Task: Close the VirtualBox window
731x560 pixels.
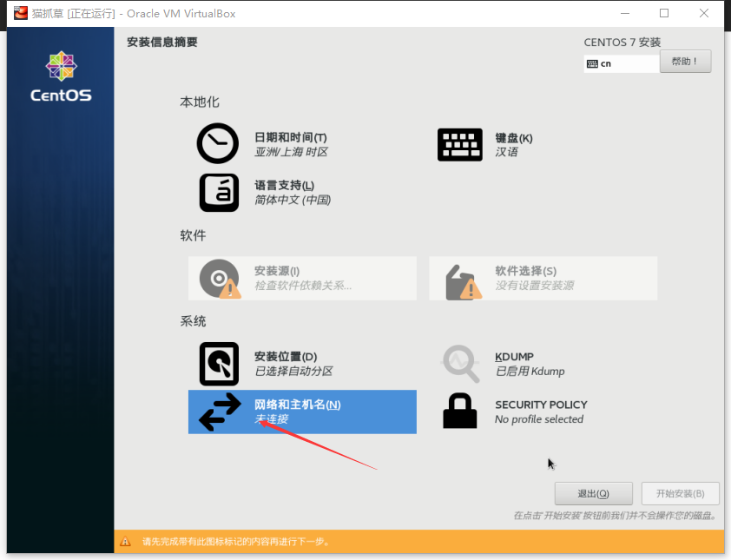Action: [x=704, y=14]
